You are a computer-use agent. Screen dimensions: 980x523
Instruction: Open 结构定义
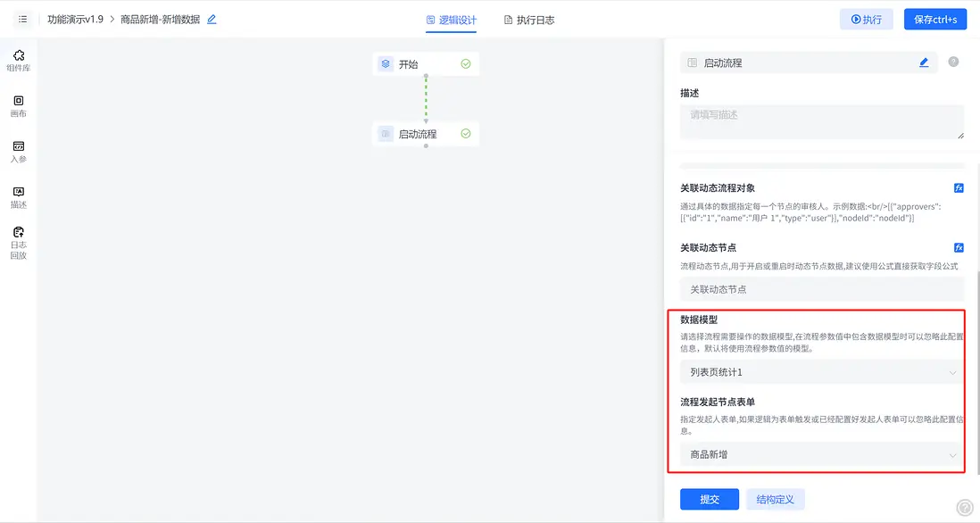click(x=774, y=499)
